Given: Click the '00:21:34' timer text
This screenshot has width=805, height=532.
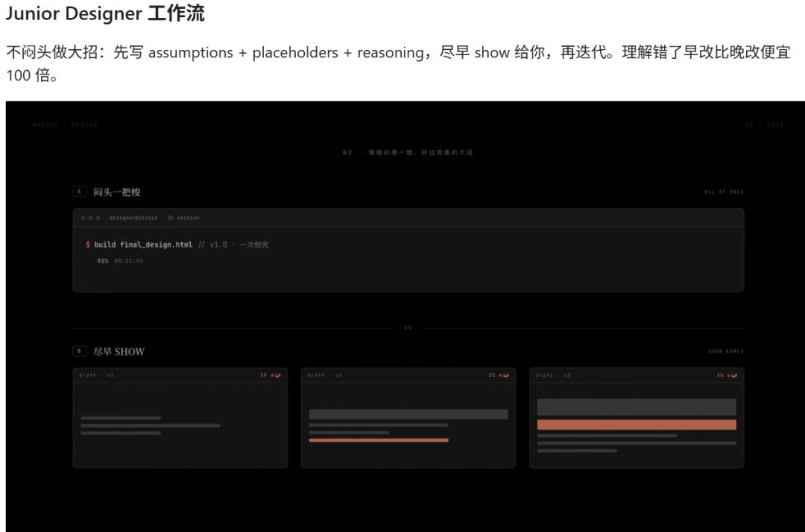Looking at the screenshot, I should [128, 261].
